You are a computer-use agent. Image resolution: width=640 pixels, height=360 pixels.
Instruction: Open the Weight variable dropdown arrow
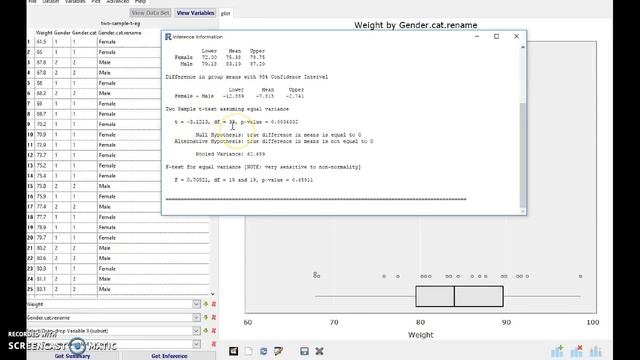(x=196, y=304)
